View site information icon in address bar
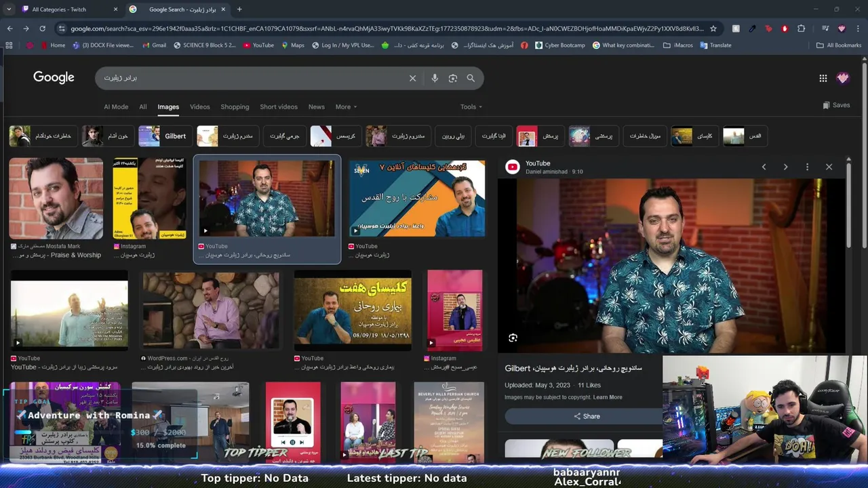868x488 pixels. [62, 28]
